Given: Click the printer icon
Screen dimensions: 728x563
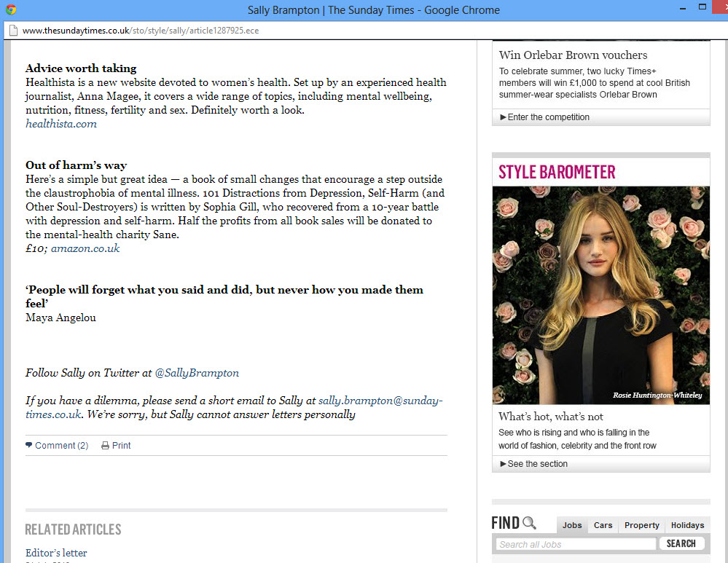Looking at the screenshot, I should tap(106, 446).
